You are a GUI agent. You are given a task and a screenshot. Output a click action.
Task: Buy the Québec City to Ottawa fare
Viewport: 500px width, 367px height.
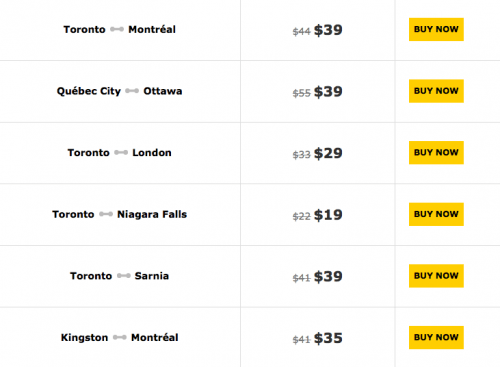(x=436, y=91)
